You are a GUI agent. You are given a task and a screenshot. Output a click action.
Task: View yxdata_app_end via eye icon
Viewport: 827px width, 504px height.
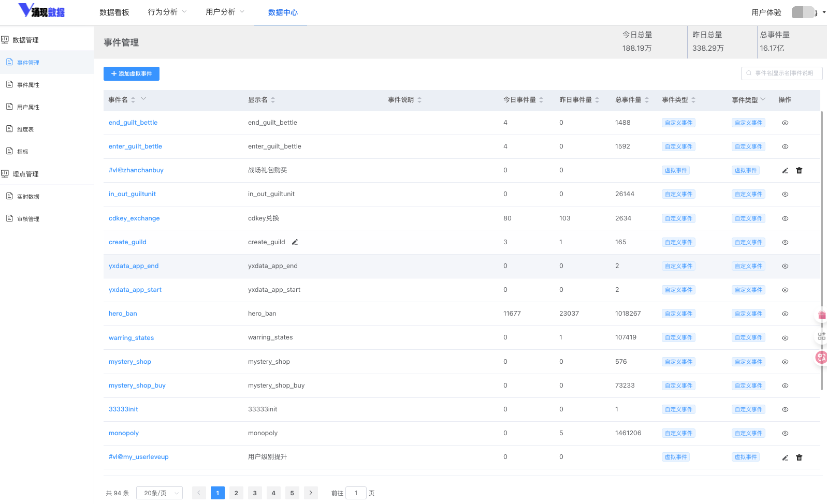(785, 266)
